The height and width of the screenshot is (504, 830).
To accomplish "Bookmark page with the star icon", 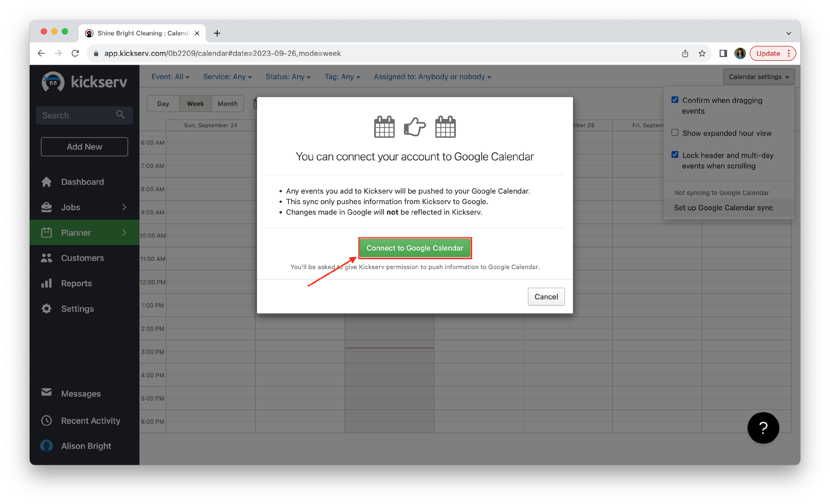I will (702, 54).
